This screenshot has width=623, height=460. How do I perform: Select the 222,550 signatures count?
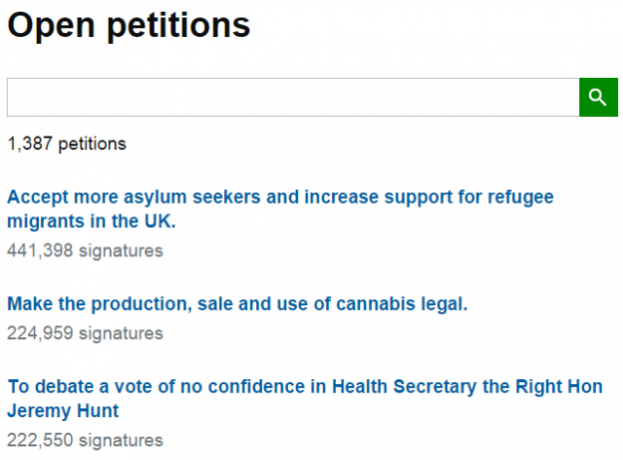[x=85, y=441]
